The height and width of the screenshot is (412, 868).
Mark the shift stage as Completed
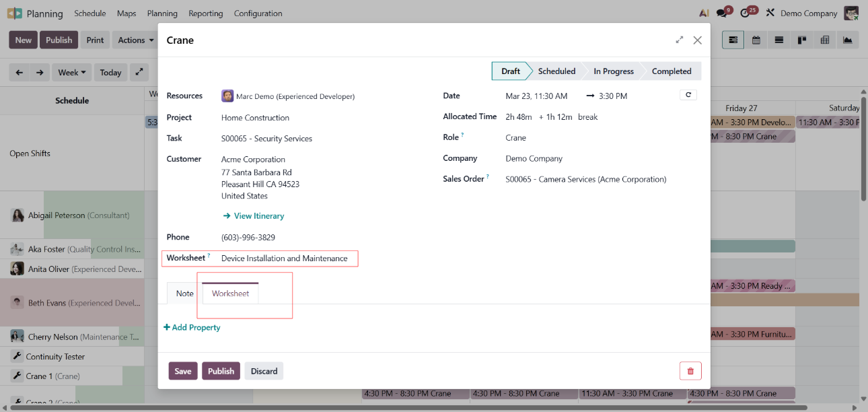[x=671, y=71]
